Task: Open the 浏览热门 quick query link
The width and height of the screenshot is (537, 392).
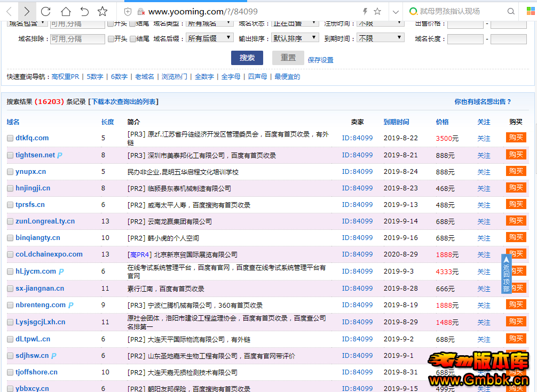Action: pyautogui.click(x=175, y=77)
